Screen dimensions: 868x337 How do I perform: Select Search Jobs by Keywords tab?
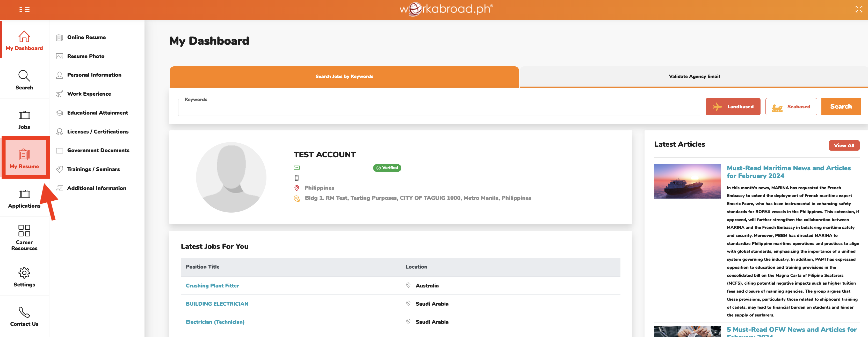tap(344, 76)
